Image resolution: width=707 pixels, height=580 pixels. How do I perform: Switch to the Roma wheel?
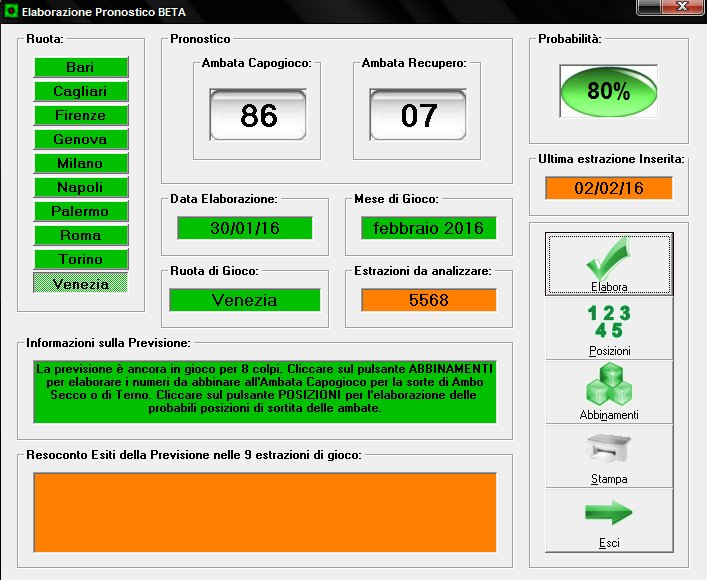pyautogui.click(x=81, y=235)
